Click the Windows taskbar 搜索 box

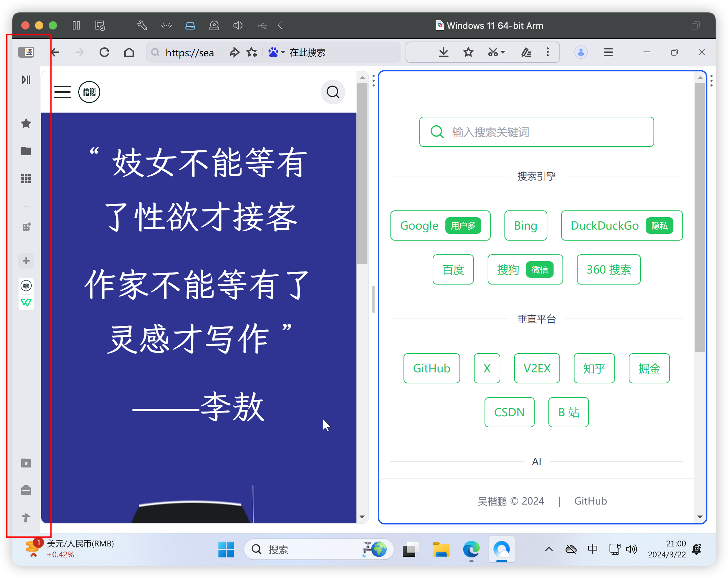click(x=318, y=549)
